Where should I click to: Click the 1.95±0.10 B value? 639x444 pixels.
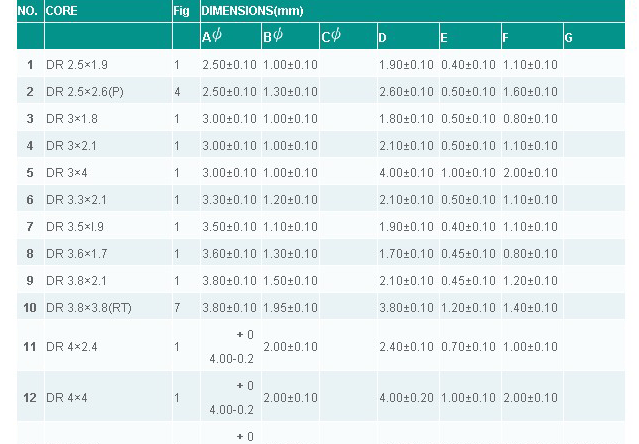coord(290,308)
